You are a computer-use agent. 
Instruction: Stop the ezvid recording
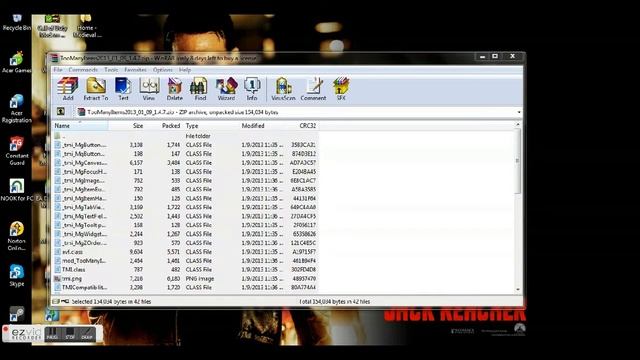click(x=70, y=333)
